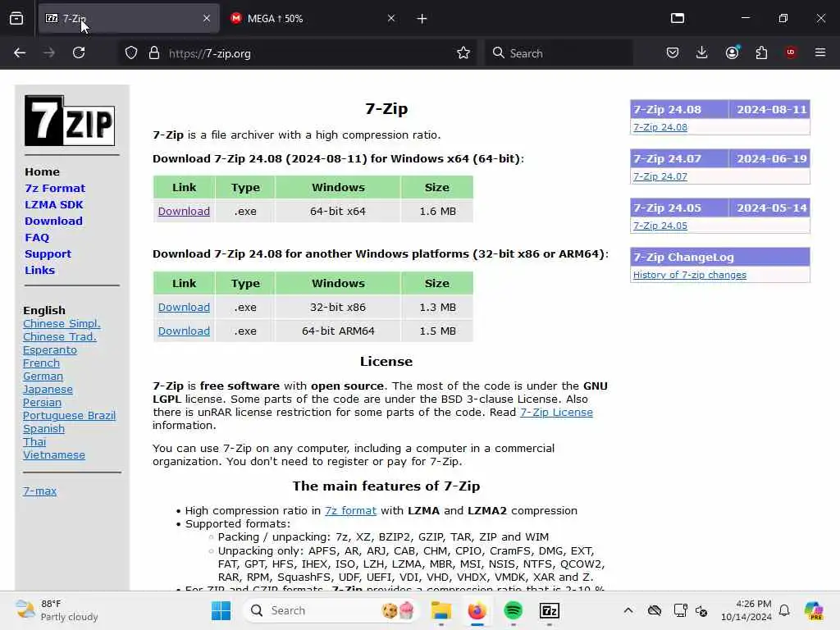
Task: Switch language to Chinese Simpl.
Action: tap(62, 323)
